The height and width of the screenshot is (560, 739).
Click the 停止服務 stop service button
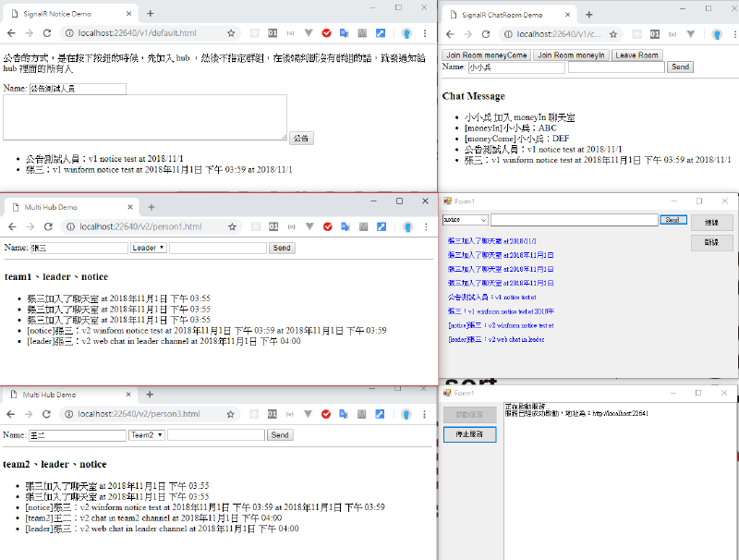tap(469, 434)
